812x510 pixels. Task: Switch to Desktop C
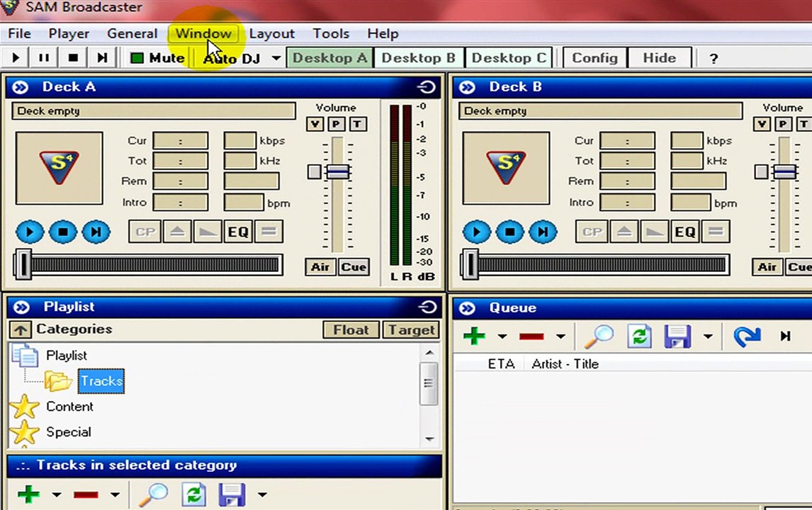[509, 57]
